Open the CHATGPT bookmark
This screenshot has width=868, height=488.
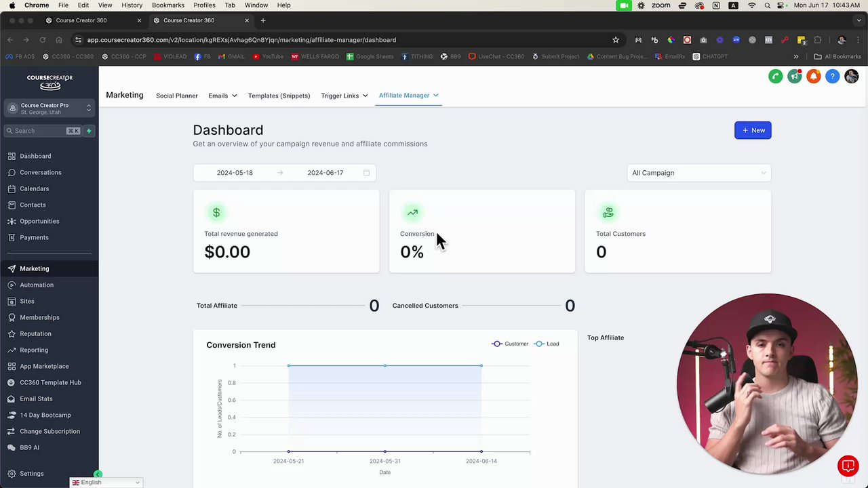pyautogui.click(x=710, y=57)
